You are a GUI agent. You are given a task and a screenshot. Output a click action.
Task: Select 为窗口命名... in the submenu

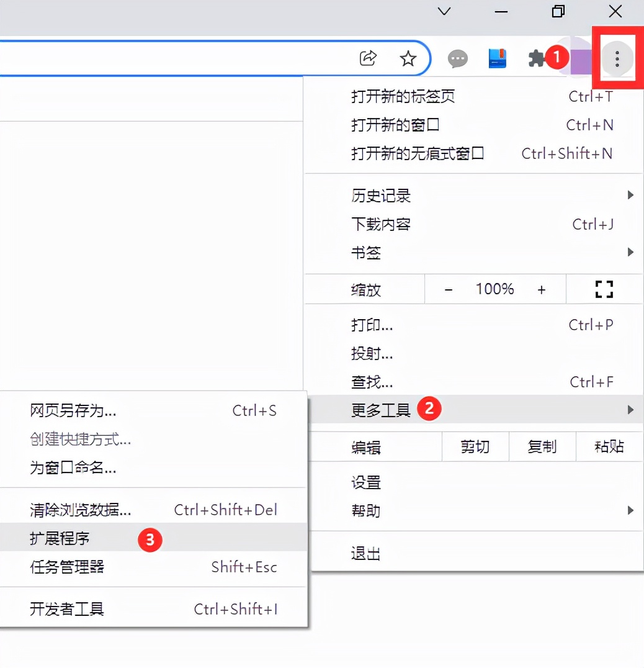pyautogui.click(x=153, y=467)
